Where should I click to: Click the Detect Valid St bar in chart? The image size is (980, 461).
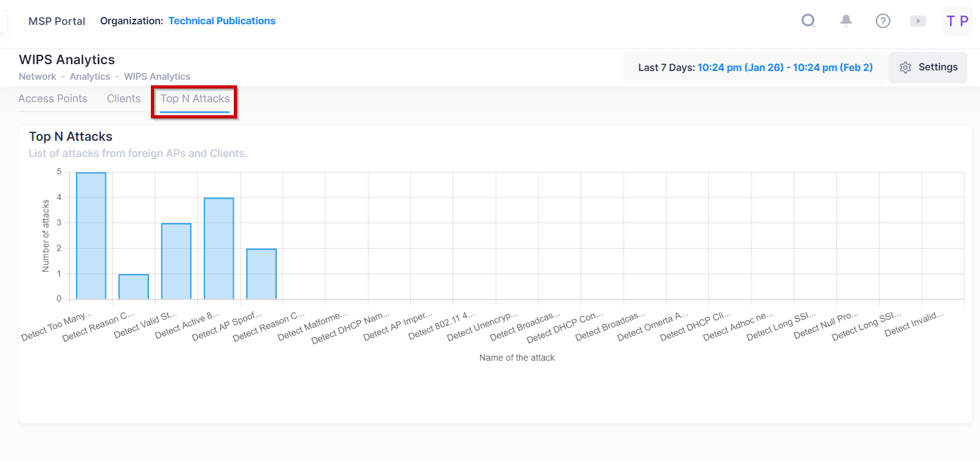(x=176, y=261)
